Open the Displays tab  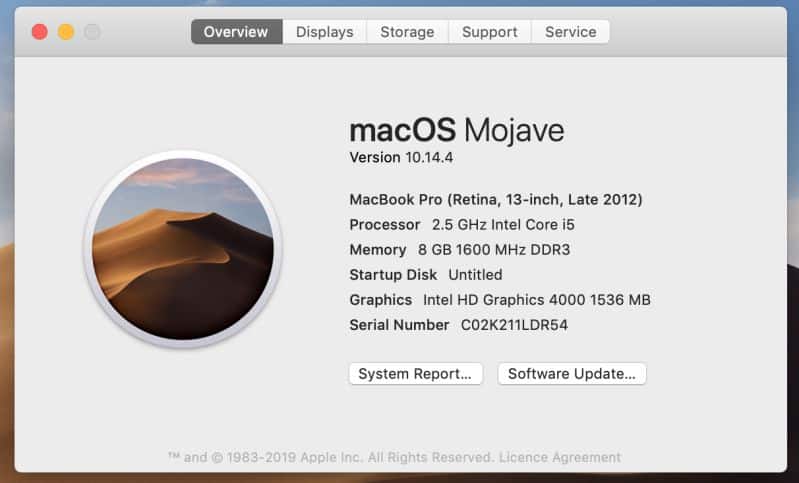pos(325,32)
